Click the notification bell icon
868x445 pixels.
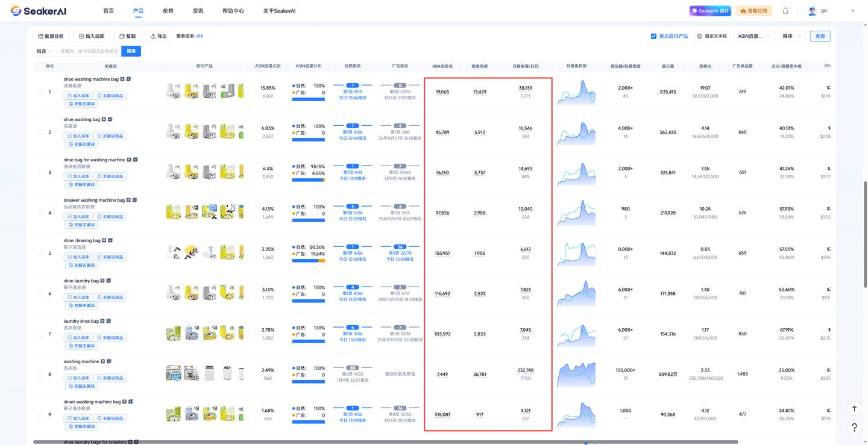coord(785,11)
